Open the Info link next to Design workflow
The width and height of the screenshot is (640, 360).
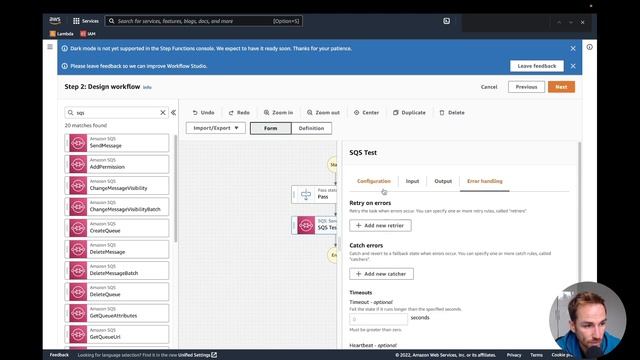[147, 87]
